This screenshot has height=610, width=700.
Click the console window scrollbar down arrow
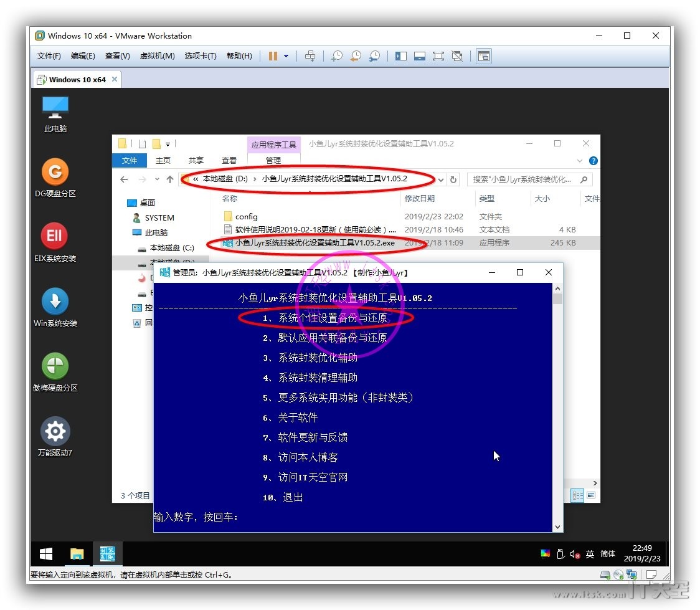point(557,527)
